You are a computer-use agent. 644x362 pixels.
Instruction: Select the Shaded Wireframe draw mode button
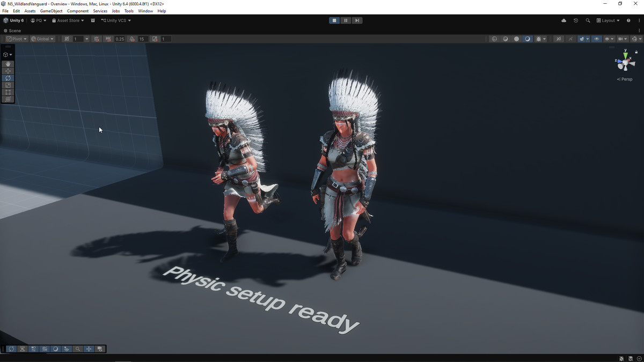pos(506,39)
